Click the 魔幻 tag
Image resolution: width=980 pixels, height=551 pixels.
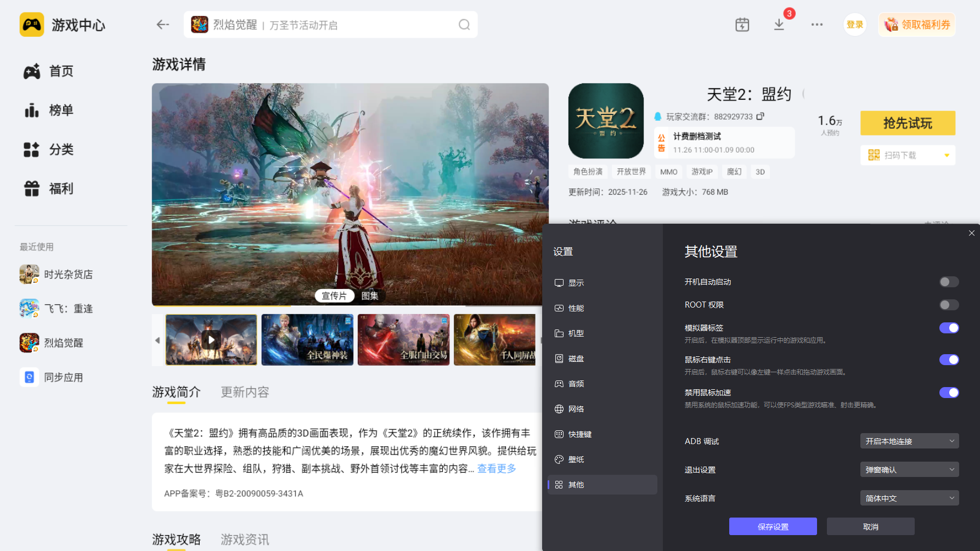tap(734, 172)
